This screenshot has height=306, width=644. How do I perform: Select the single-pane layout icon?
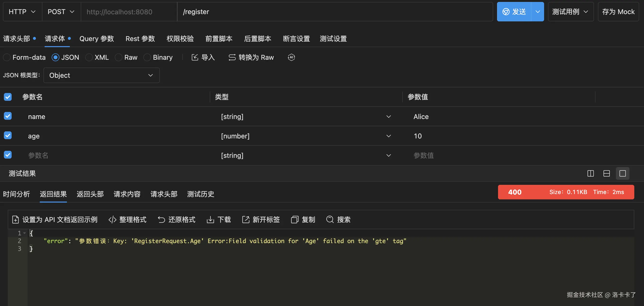coord(622,173)
